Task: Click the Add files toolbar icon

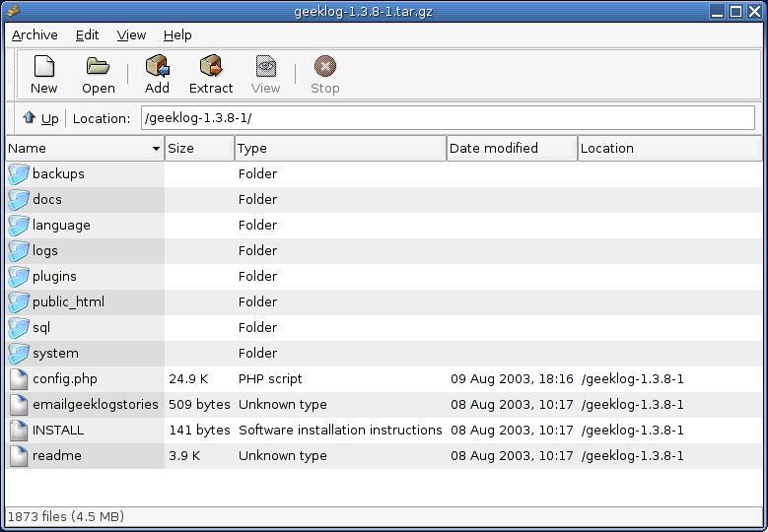Action: pos(157,66)
